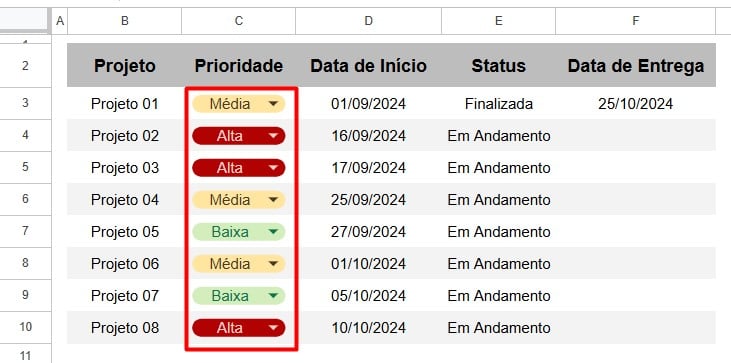Open Baixa priority dropdown for Projeto 05
The height and width of the screenshot is (363, 731).
(x=238, y=232)
